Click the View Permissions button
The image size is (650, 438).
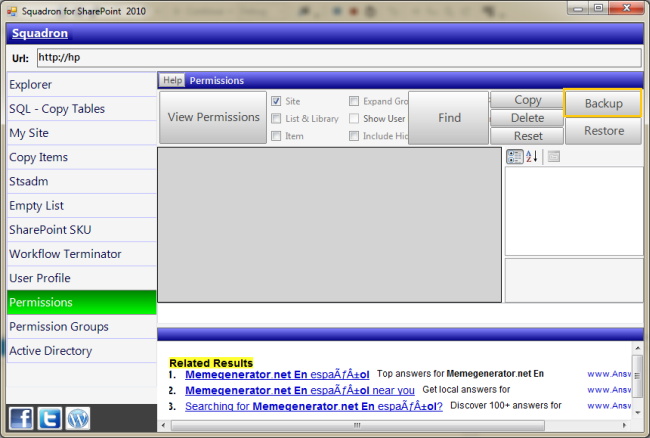pyautogui.click(x=213, y=117)
